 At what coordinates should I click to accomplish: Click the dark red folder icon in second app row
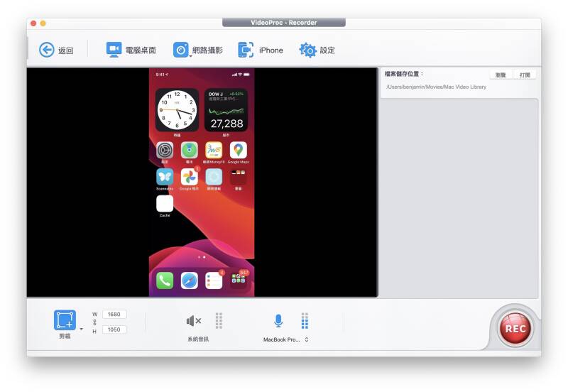[239, 177]
